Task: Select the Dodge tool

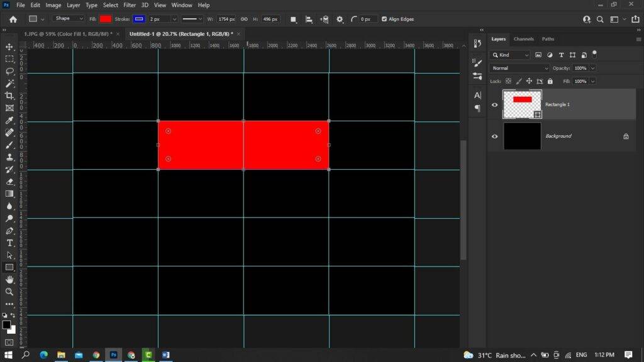Action: pyautogui.click(x=9, y=218)
